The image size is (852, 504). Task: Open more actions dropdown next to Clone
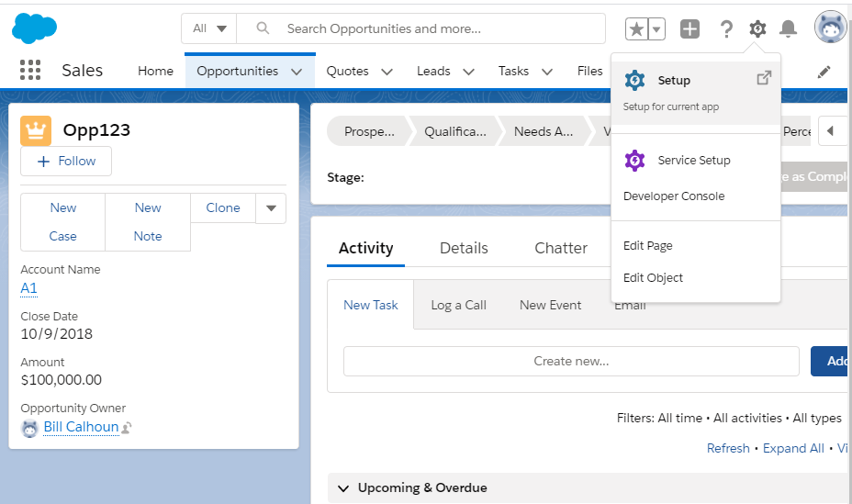pos(271,208)
